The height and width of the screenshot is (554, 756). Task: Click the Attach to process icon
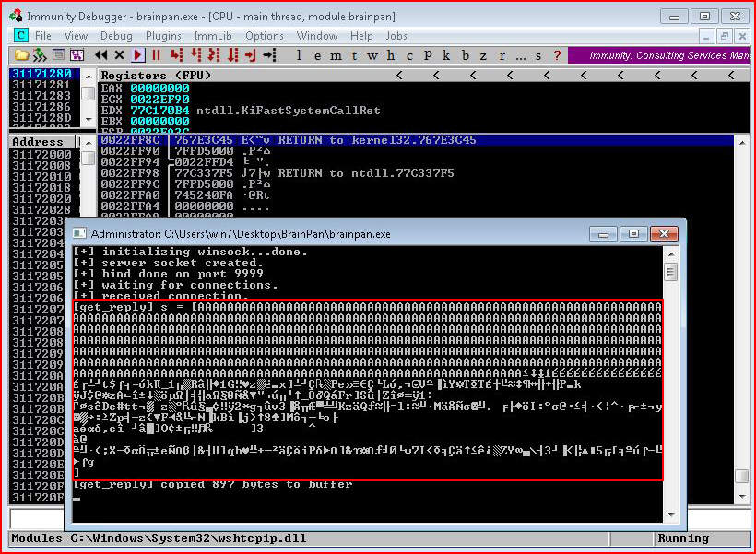coord(40,55)
